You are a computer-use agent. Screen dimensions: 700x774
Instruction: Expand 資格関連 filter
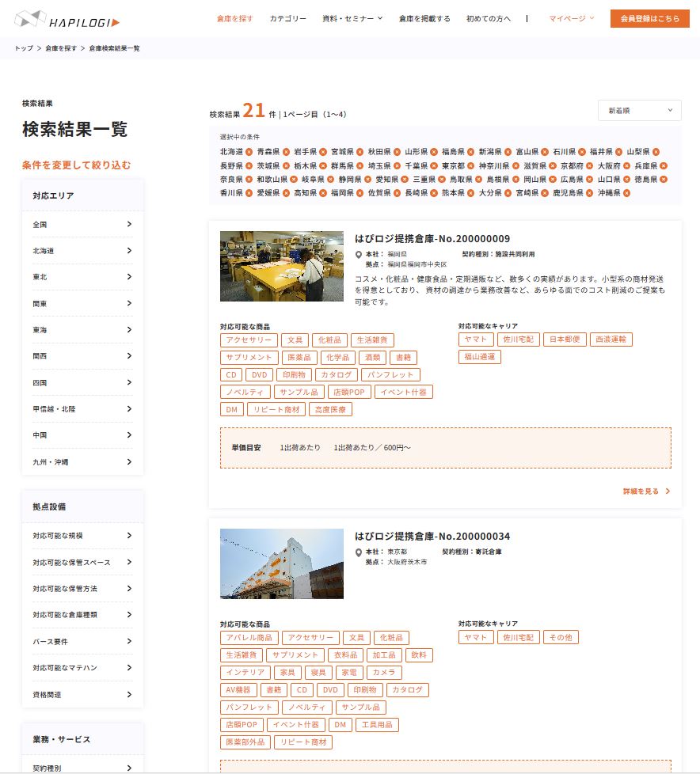point(82,695)
